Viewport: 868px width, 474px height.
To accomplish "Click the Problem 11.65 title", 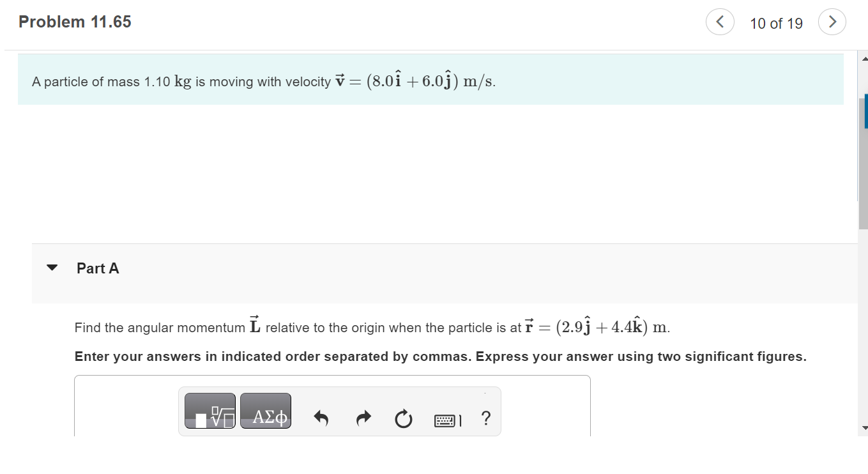I will (75, 21).
